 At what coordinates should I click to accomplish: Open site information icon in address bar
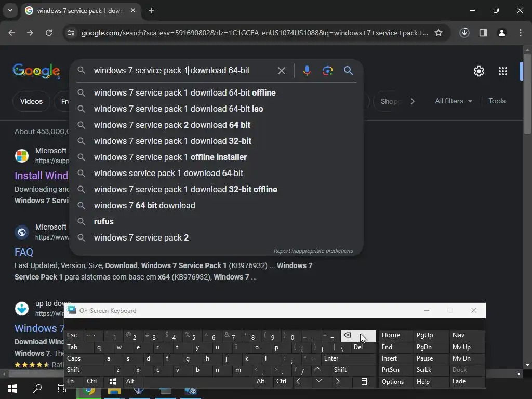(71, 33)
